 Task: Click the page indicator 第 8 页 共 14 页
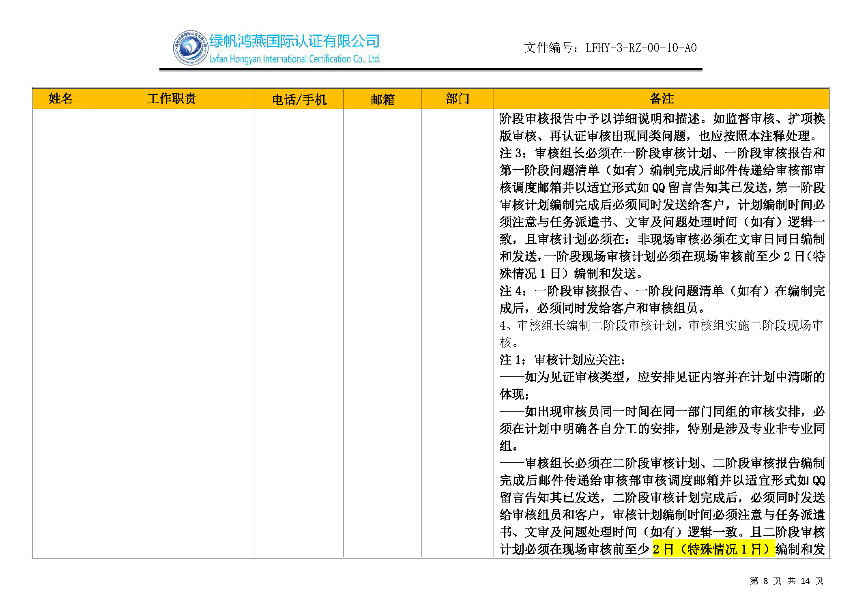pos(786,581)
